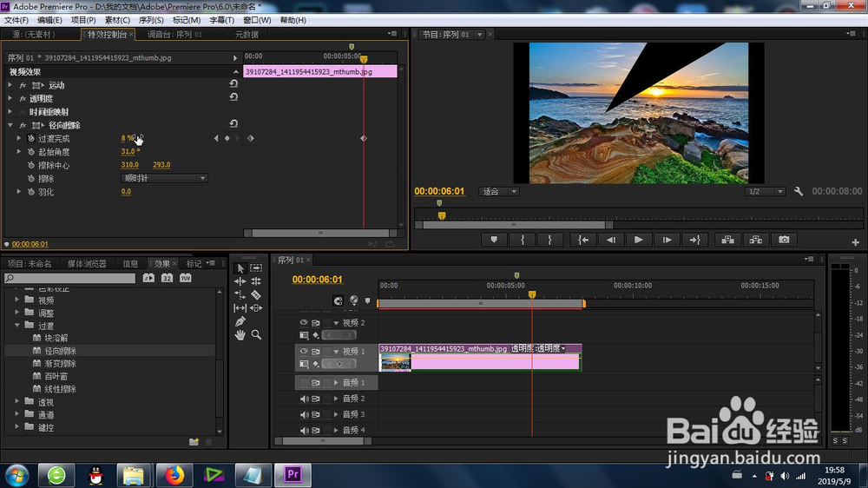Image resolution: width=868 pixels, height=488 pixels.
Task: Step forward one frame
Action: [667, 240]
